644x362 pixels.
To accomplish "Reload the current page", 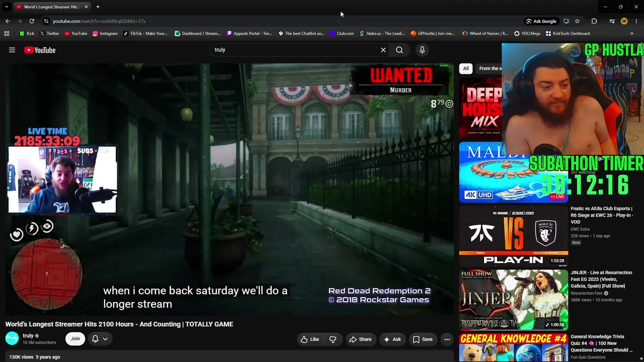I will tap(32, 21).
